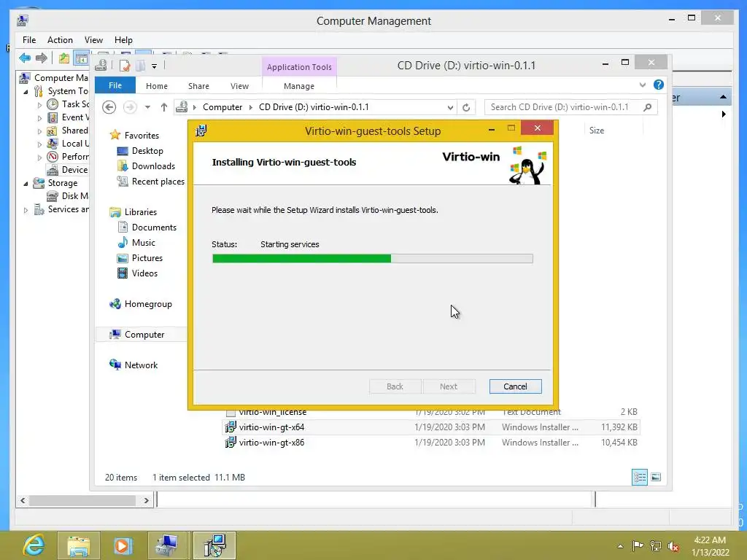Click the disabled Back button in setup

(395, 386)
